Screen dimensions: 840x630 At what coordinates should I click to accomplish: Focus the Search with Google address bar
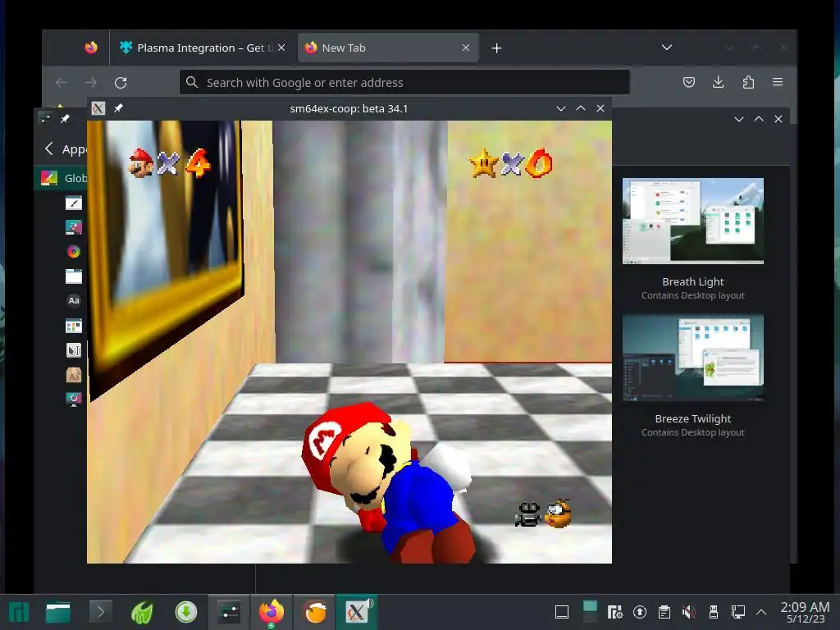(404, 83)
